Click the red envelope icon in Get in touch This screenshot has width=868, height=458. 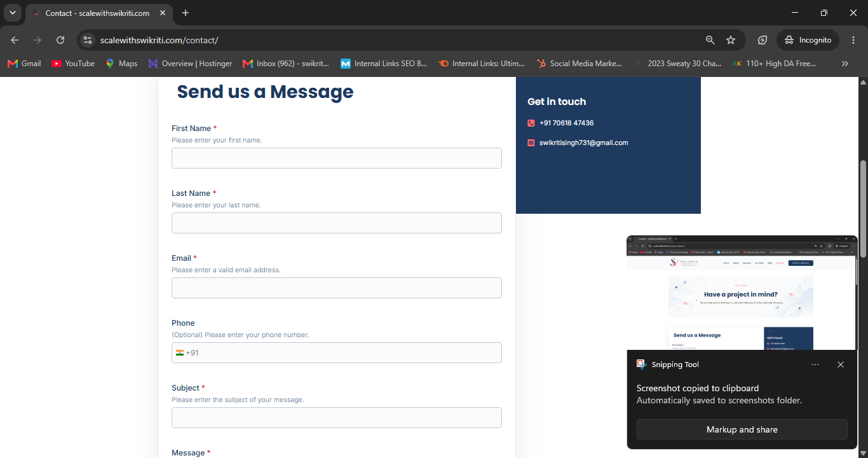[x=531, y=143]
